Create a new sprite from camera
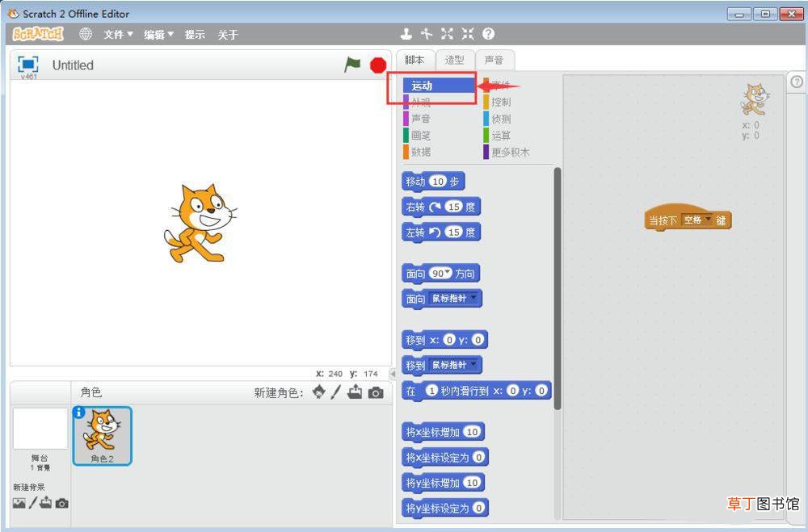Image resolution: width=808 pixels, height=532 pixels. click(376, 393)
